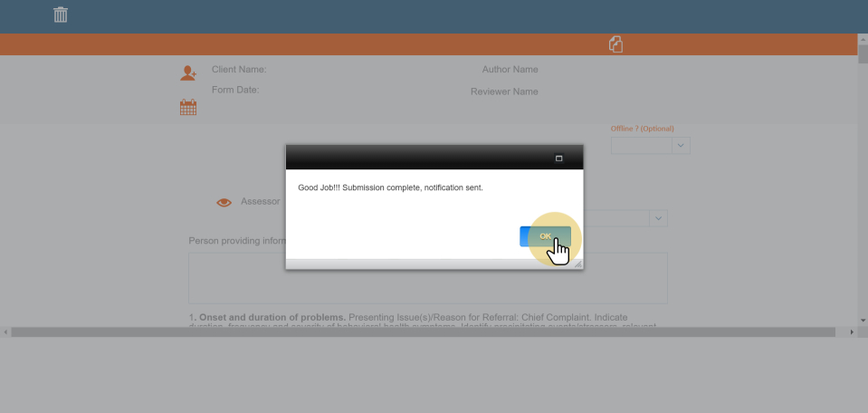Click the dialog's black title bar
The image size is (868, 413).
416,158
